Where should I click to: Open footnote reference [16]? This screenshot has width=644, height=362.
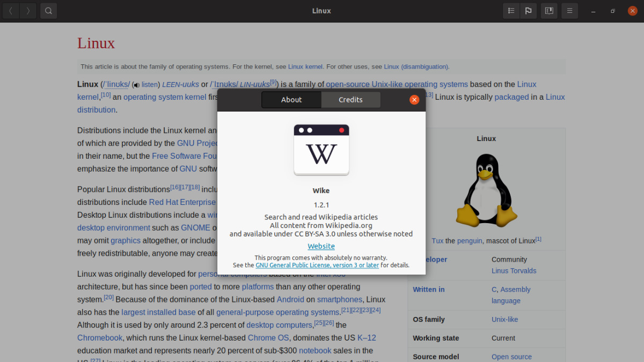point(175,187)
